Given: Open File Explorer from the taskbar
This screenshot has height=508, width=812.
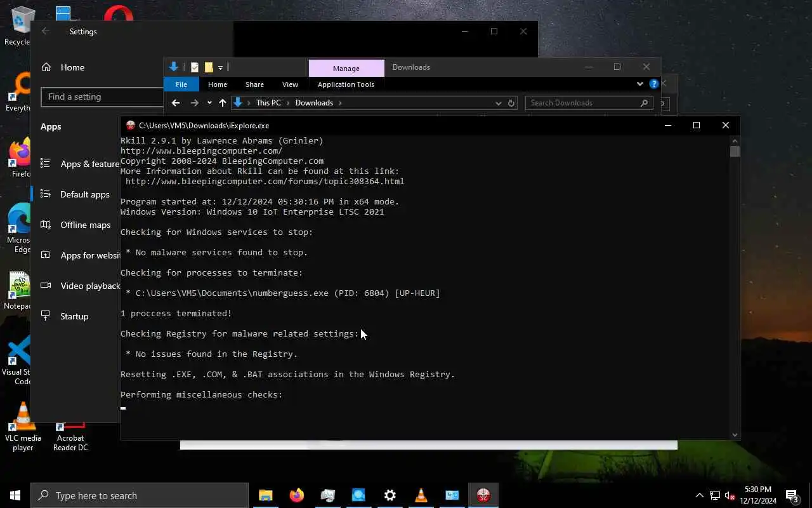Looking at the screenshot, I should tap(265, 495).
